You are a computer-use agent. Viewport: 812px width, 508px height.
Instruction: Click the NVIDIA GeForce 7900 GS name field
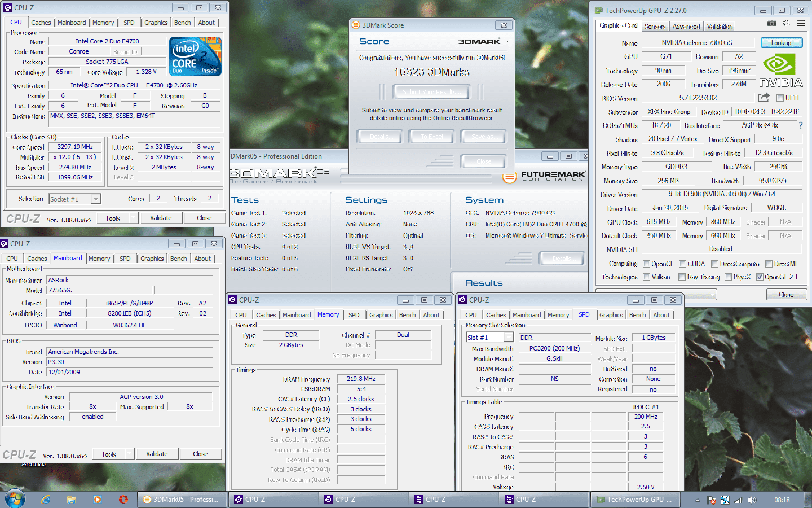click(x=698, y=43)
